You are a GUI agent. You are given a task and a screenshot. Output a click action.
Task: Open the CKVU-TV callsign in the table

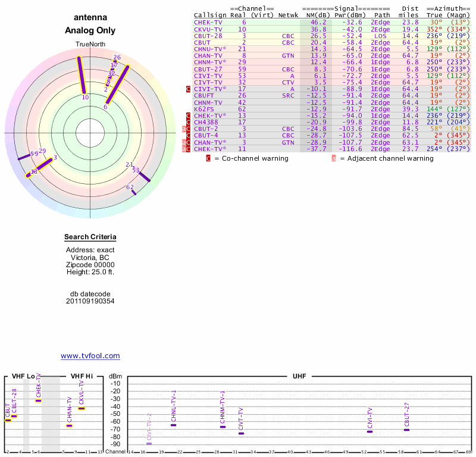(x=208, y=29)
